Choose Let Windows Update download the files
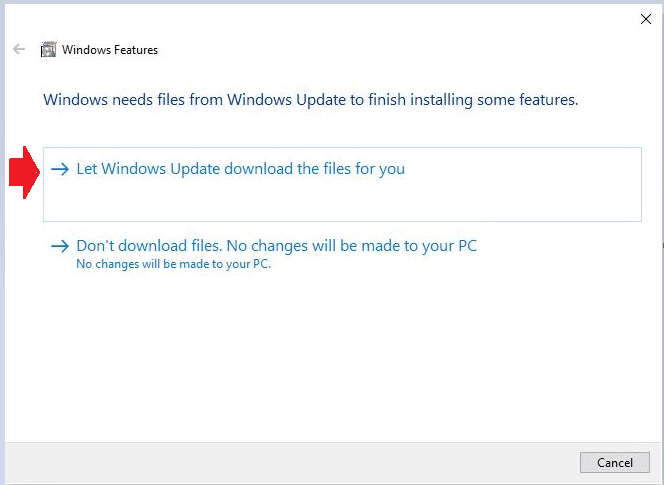664x485 pixels. (240, 169)
